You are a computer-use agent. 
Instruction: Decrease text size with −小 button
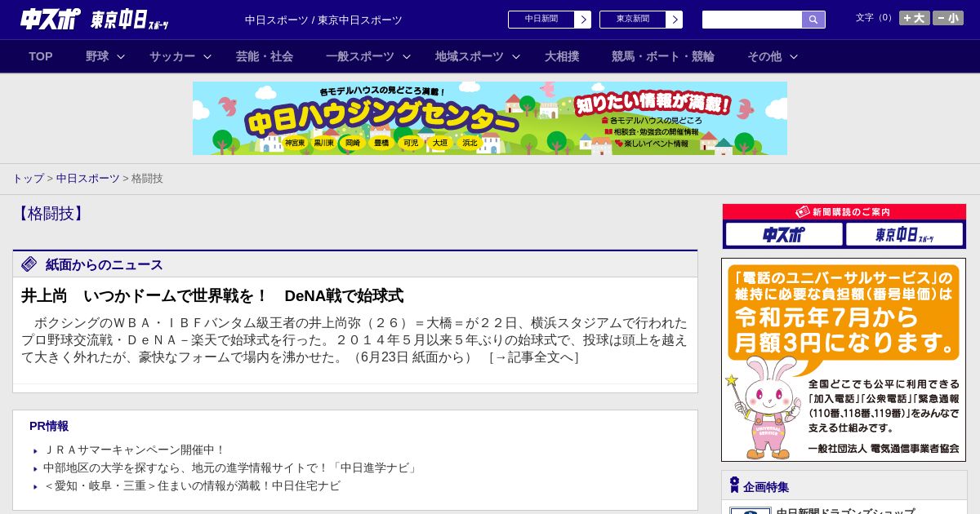click(x=948, y=18)
